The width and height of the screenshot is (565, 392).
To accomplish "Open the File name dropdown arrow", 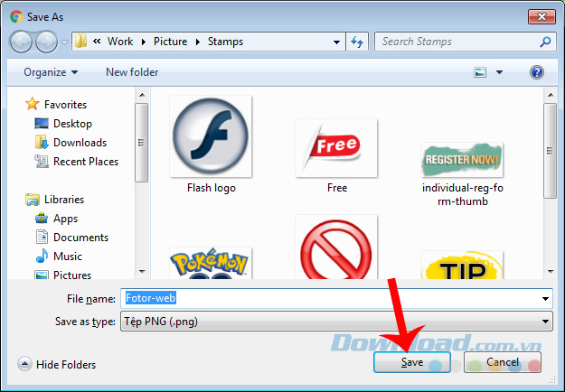I will (x=545, y=299).
